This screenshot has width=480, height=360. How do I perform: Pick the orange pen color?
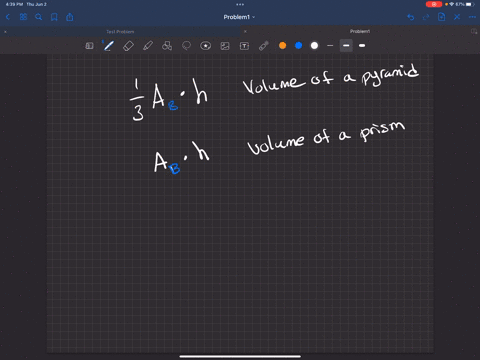coord(283,46)
